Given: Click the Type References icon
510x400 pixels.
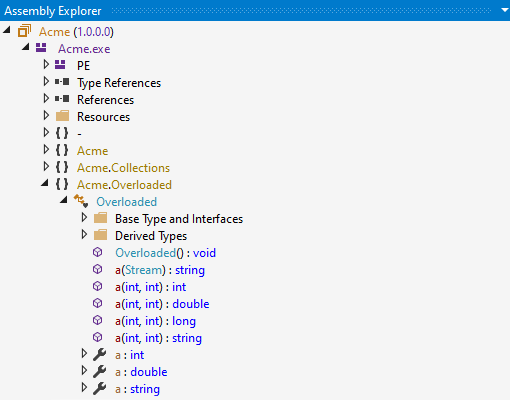Looking at the screenshot, I should 62,81.
